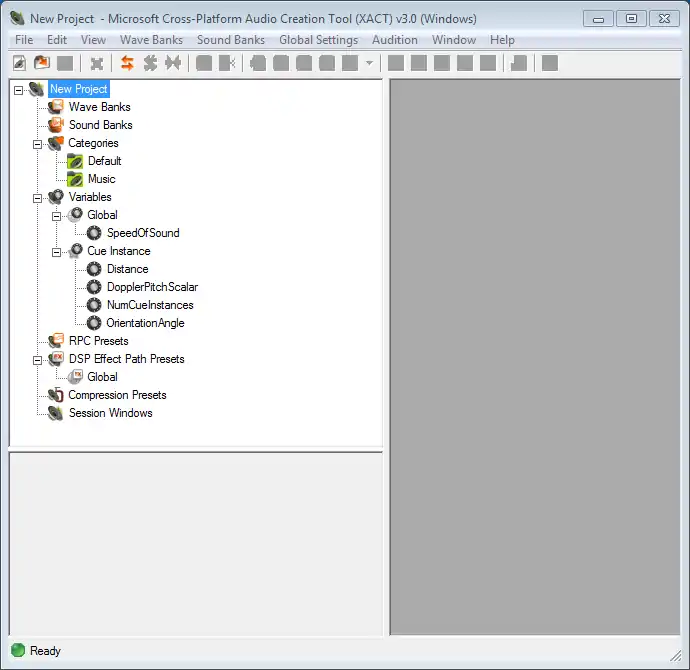Image resolution: width=690 pixels, height=670 pixels.
Task: Click the Sound Banks tree node icon
Action: pyautogui.click(x=56, y=125)
